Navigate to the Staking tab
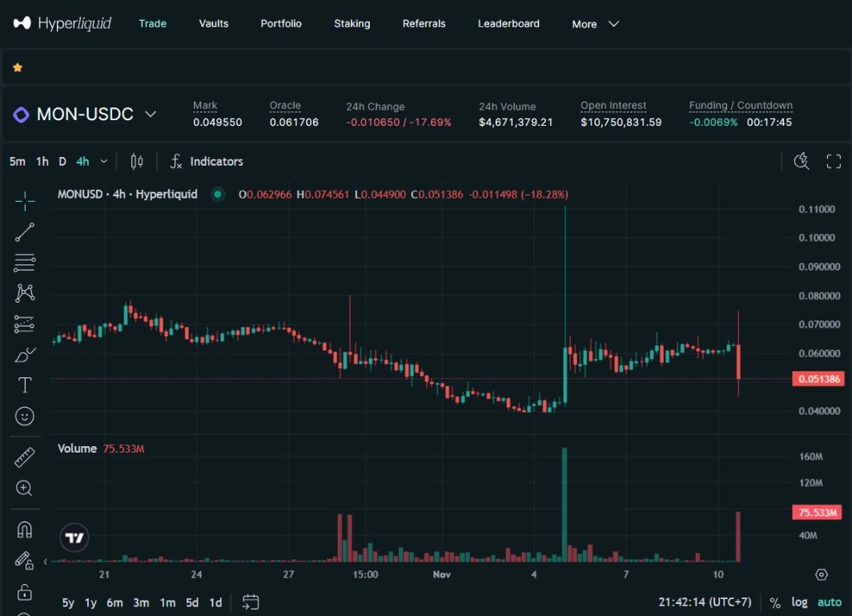The image size is (852, 616). (352, 24)
